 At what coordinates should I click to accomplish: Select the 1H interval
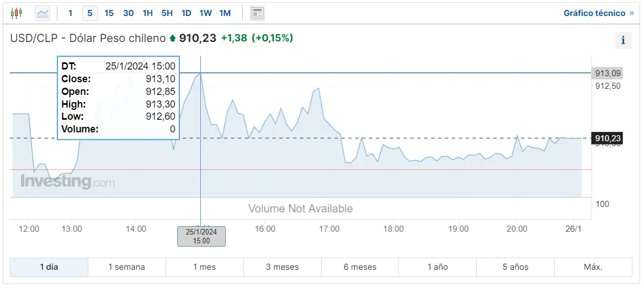point(147,13)
